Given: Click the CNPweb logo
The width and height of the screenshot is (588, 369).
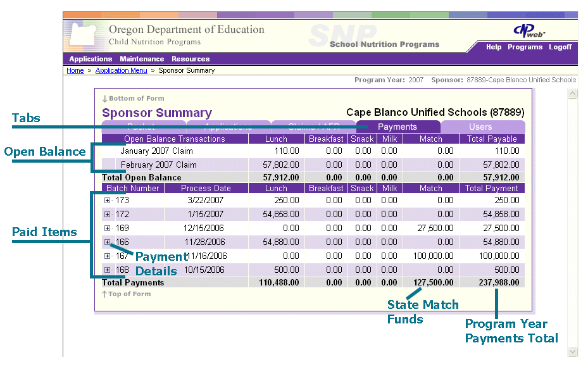Looking at the screenshot, I should [x=529, y=31].
